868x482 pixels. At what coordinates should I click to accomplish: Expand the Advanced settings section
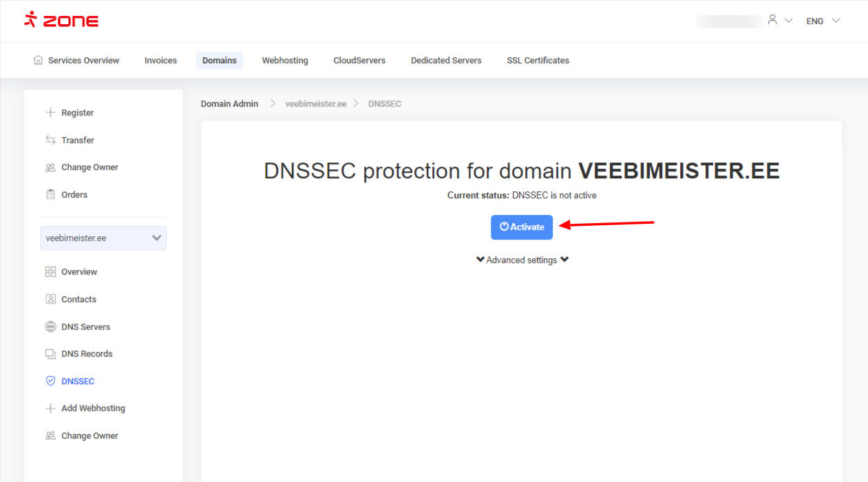click(522, 260)
